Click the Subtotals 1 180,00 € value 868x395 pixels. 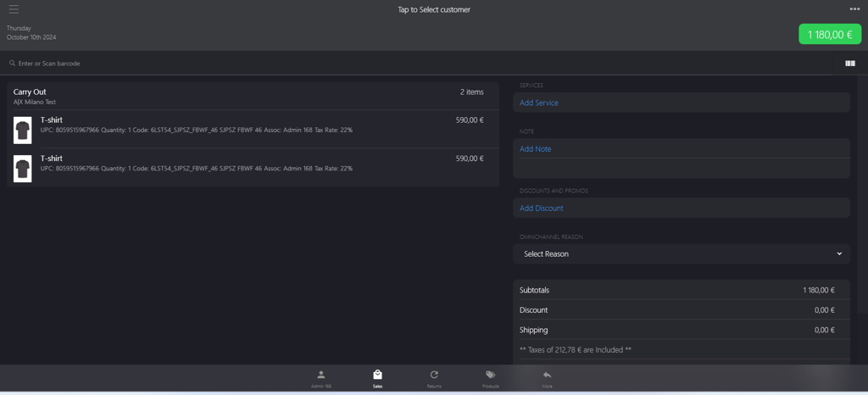click(819, 290)
